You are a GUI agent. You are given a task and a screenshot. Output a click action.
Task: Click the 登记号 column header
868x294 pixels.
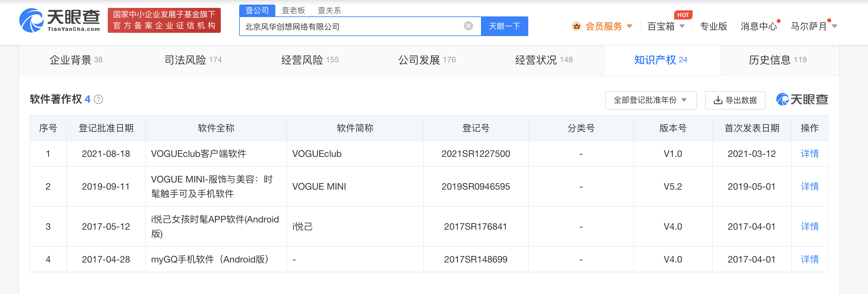476,128
